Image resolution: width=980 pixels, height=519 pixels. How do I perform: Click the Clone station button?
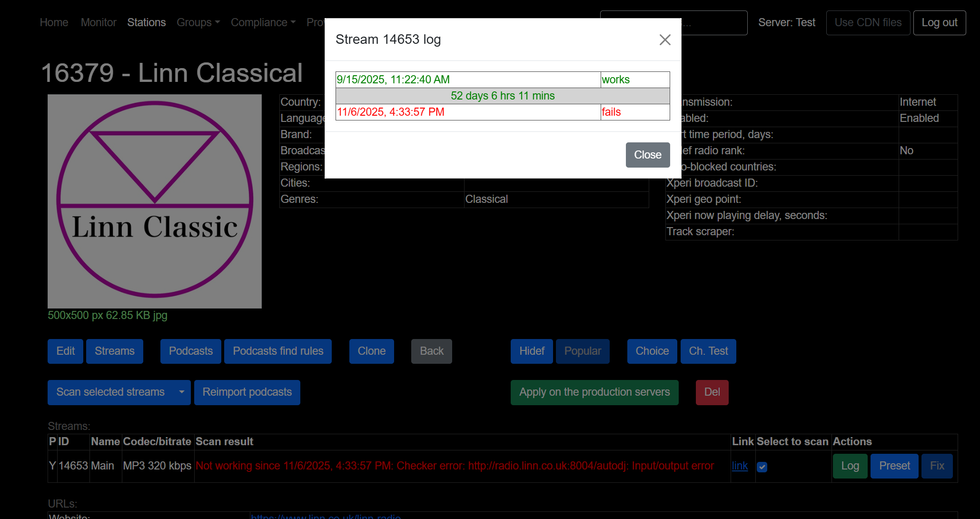(371, 351)
